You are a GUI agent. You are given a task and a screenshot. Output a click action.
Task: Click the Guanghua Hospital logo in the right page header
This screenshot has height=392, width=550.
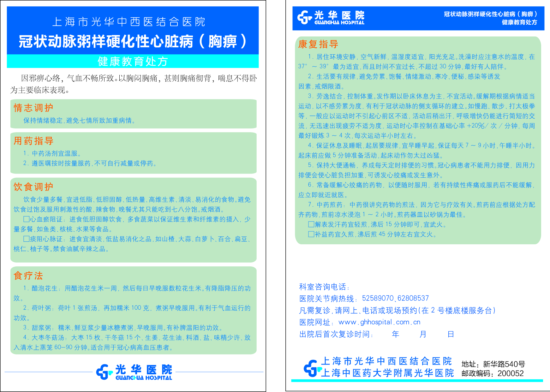coord(331,18)
